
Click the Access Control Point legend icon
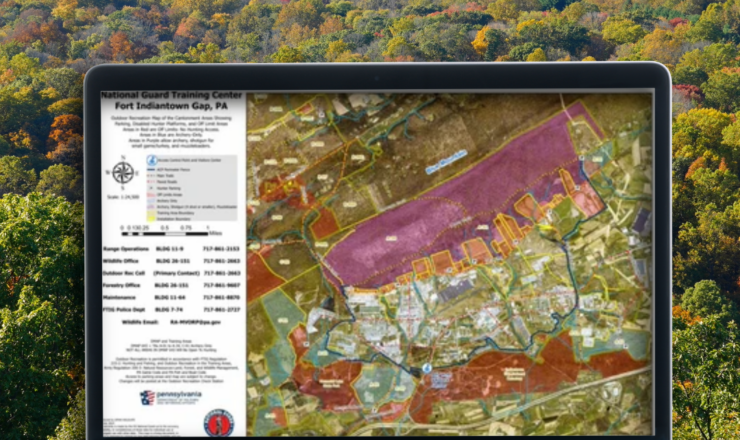[152, 159]
